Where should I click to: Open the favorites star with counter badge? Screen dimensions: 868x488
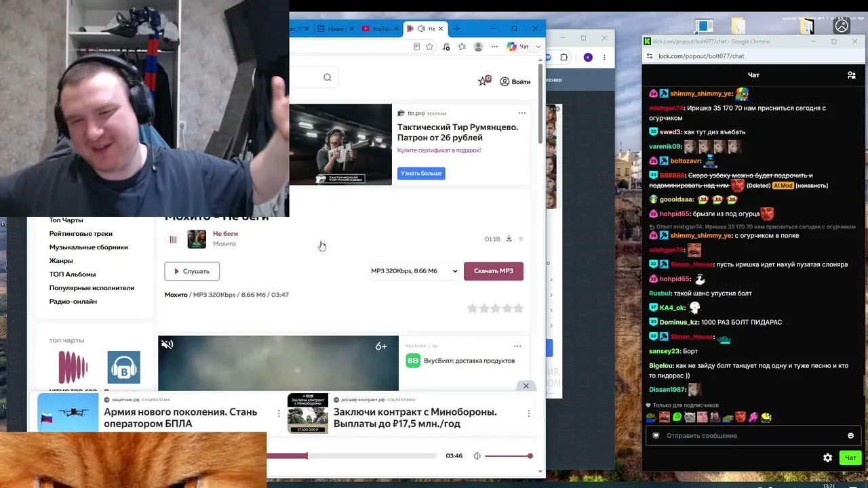pos(484,81)
